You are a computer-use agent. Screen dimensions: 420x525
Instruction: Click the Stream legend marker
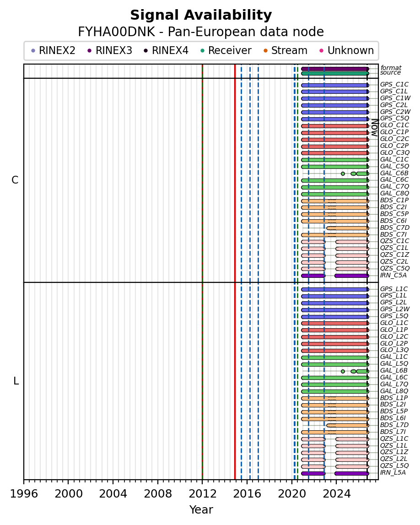(x=265, y=51)
